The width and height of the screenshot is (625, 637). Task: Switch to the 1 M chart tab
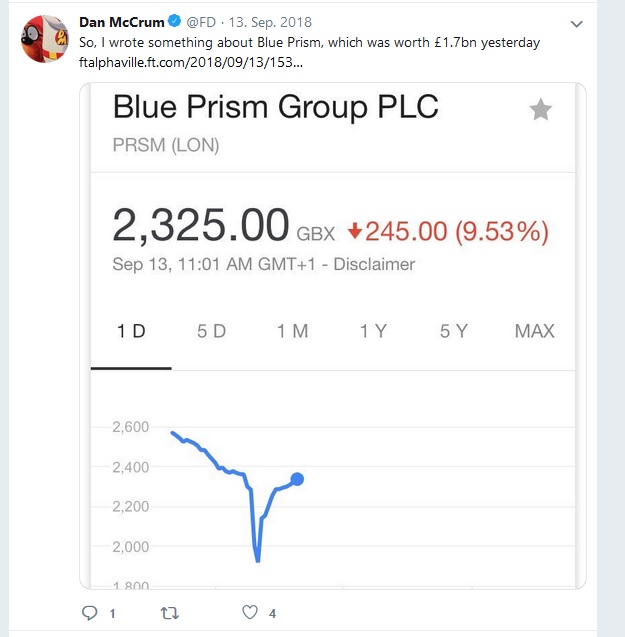pos(292,331)
